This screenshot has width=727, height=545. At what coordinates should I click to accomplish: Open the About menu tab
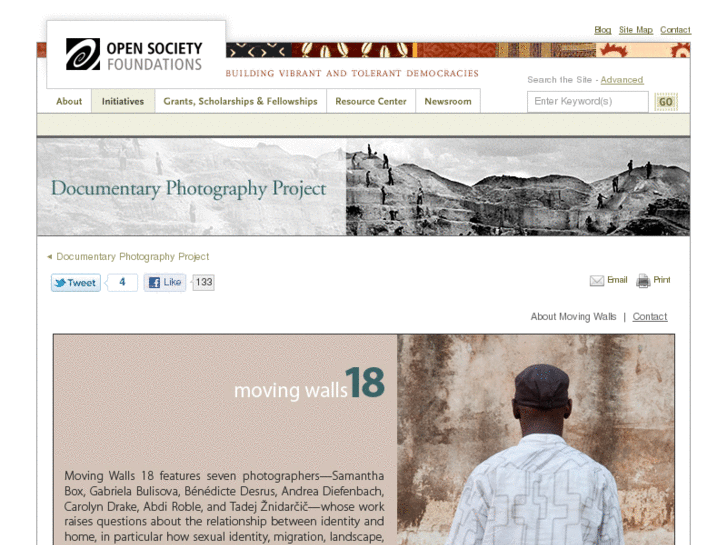tap(69, 101)
